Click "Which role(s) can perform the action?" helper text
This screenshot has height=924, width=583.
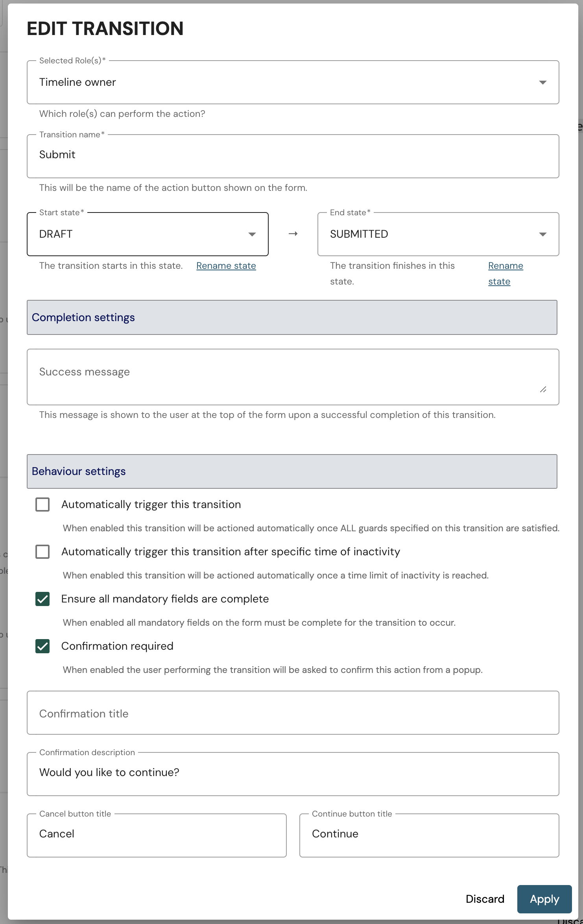click(x=122, y=114)
